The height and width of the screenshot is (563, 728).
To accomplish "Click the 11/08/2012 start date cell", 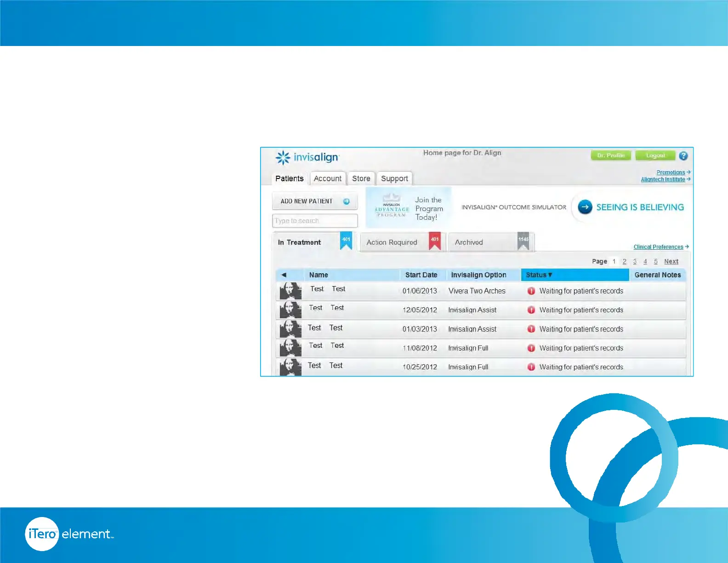I will (420, 348).
